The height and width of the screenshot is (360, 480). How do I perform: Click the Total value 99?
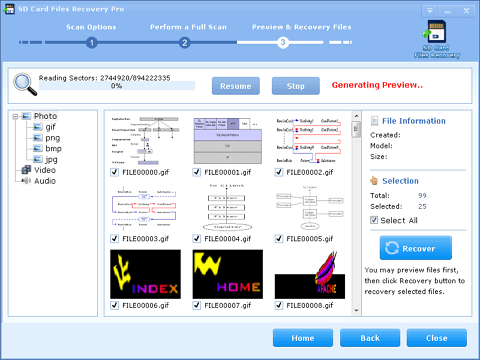[422, 196]
